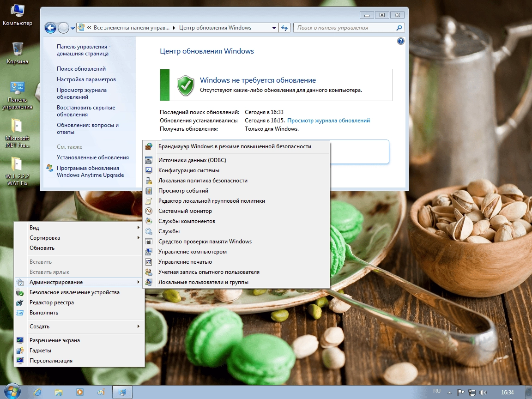
Task: Click the Action Center flag tray icon
Action: [x=461, y=392]
